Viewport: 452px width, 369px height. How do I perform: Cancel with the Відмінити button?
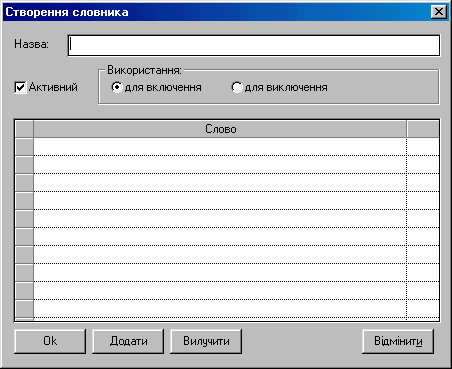coord(398,341)
